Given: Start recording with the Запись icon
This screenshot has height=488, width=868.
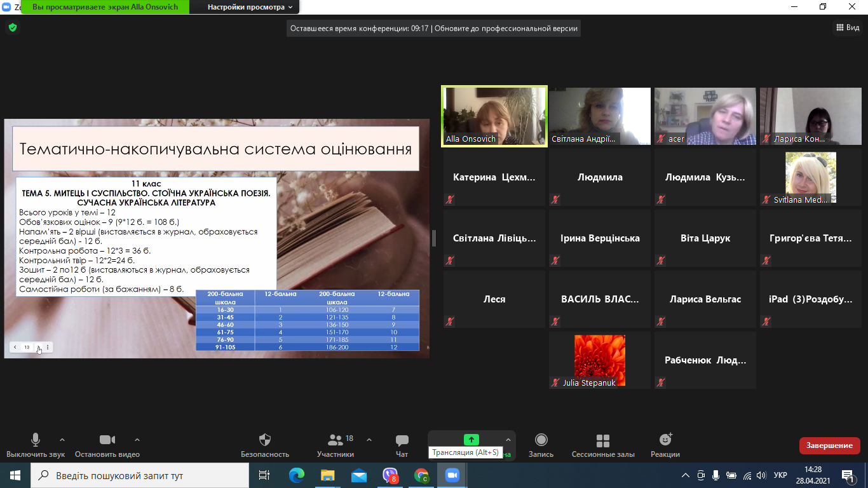Looking at the screenshot, I should click(541, 440).
